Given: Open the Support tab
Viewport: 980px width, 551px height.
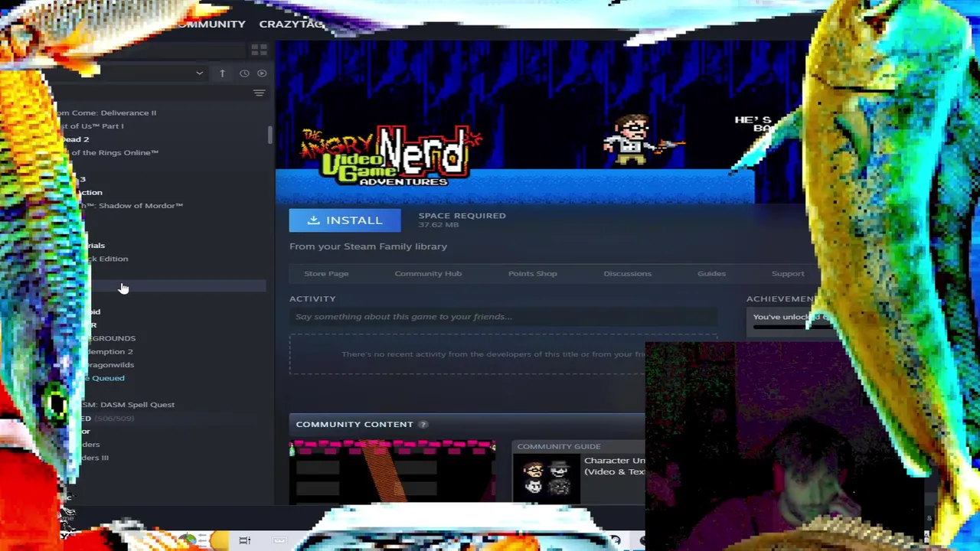Looking at the screenshot, I should 788,273.
